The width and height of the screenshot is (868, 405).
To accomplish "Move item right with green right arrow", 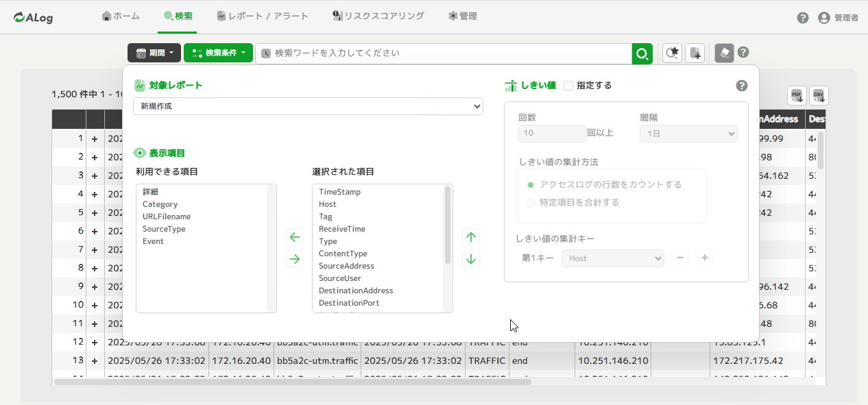I will pos(295,259).
